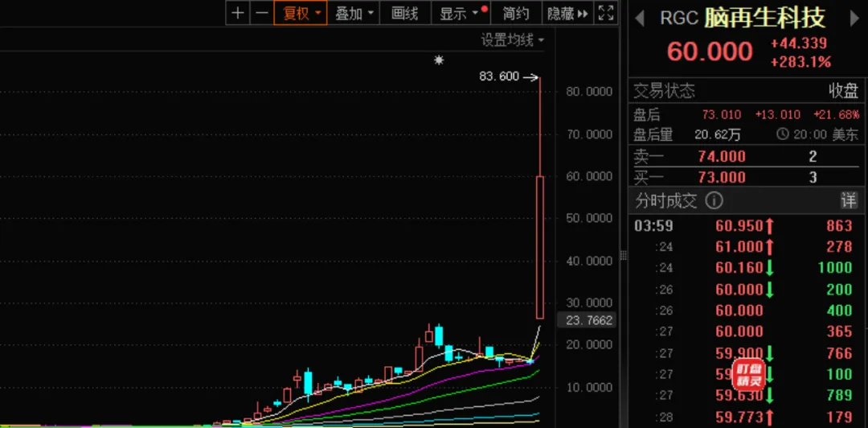This screenshot has width=868, height=428.
Task: Go to previous stock with left arrow
Action: 640,18
